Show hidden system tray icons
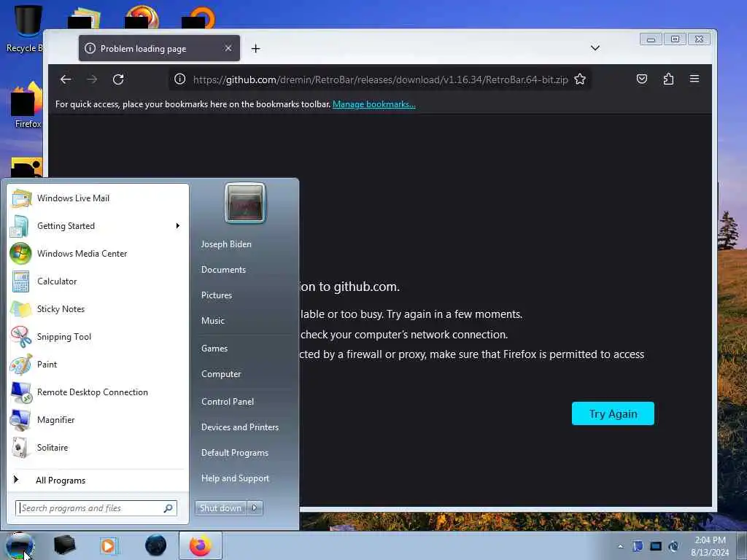Screen dimensions: 747x560 pos(620,546)
